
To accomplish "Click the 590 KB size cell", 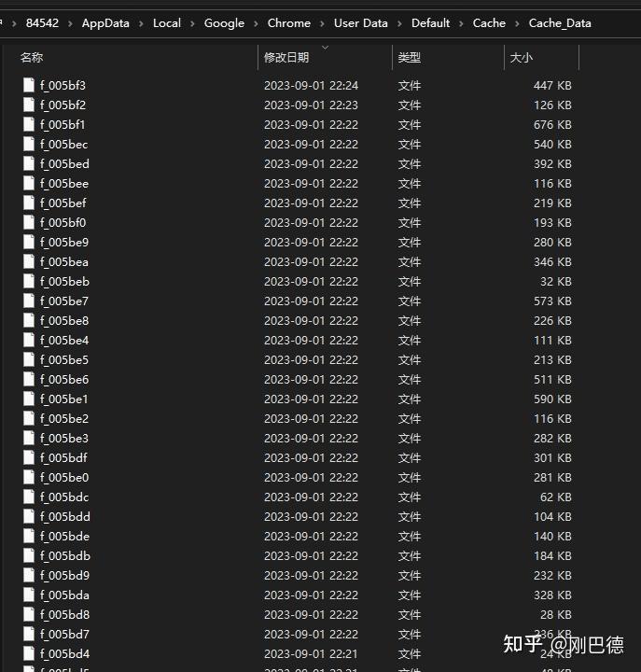I will [552, 399].
